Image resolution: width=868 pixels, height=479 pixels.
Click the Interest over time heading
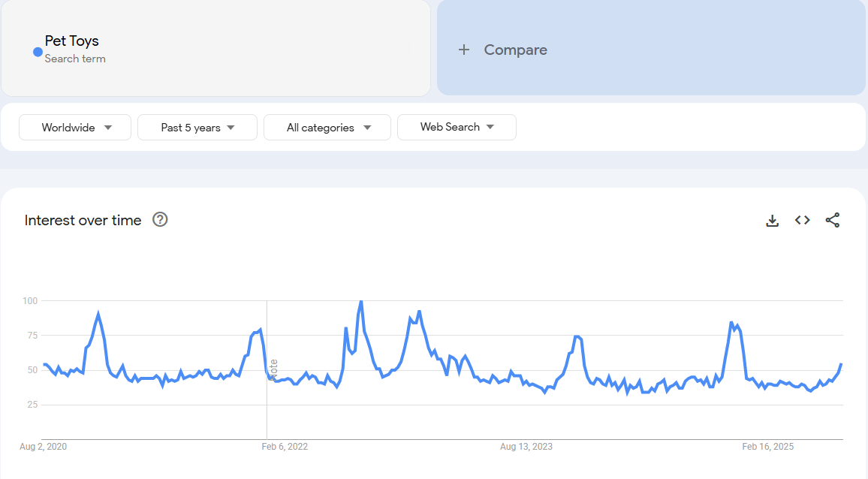83,220
